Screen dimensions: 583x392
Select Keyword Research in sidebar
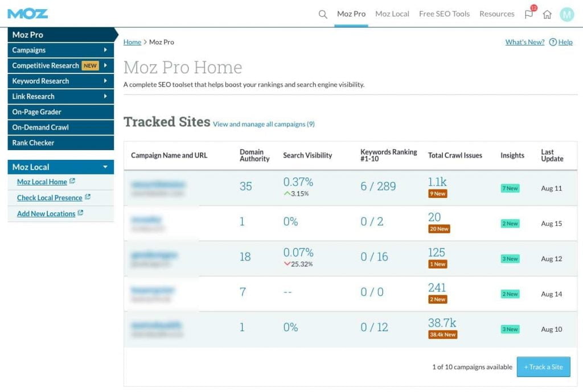click(x=60, y=81)
